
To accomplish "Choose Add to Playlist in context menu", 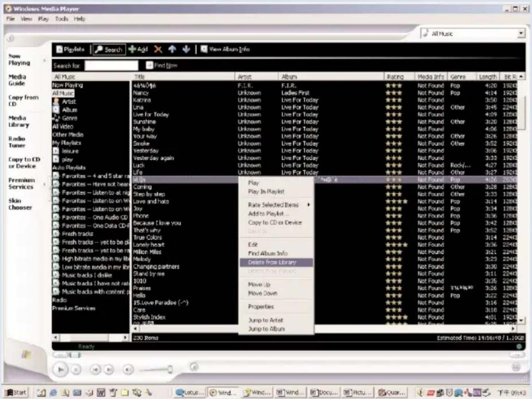I will [x=276, y=213].
